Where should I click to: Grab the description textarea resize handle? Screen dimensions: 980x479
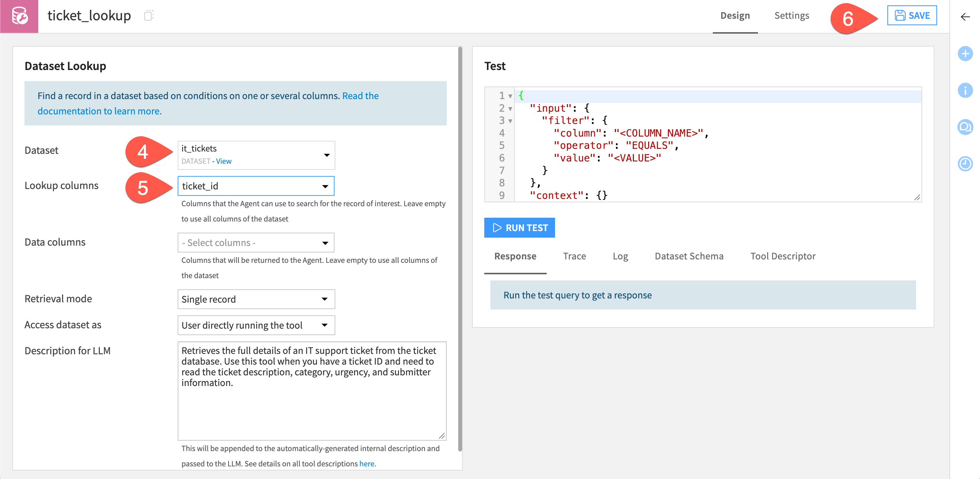442,436
